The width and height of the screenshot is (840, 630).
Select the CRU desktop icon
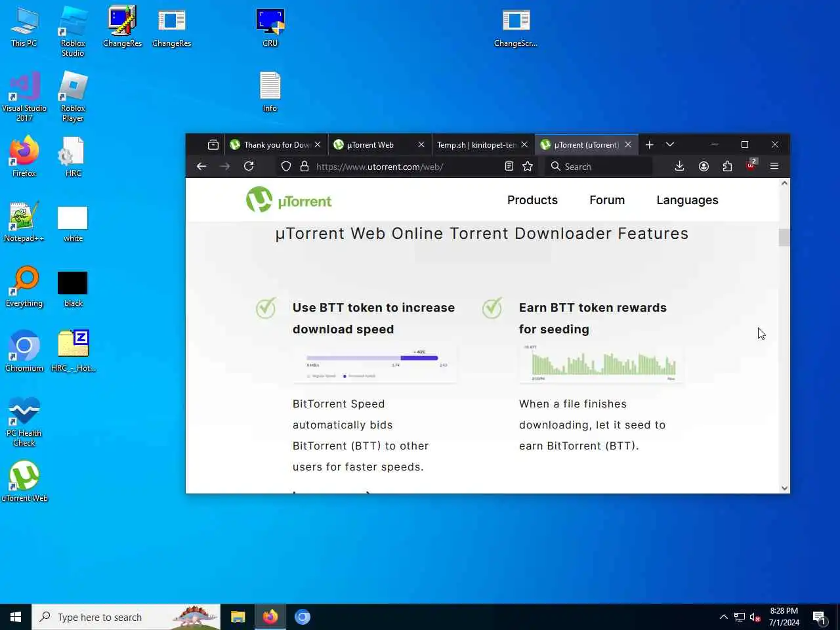pos(270,28)
